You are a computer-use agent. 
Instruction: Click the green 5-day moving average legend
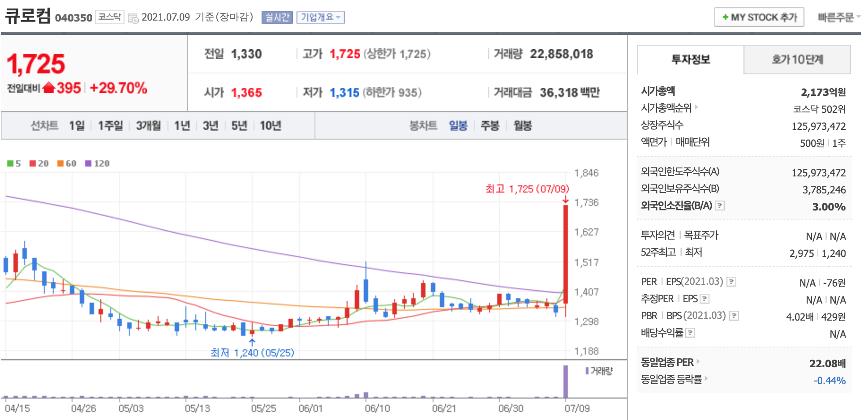14,163
